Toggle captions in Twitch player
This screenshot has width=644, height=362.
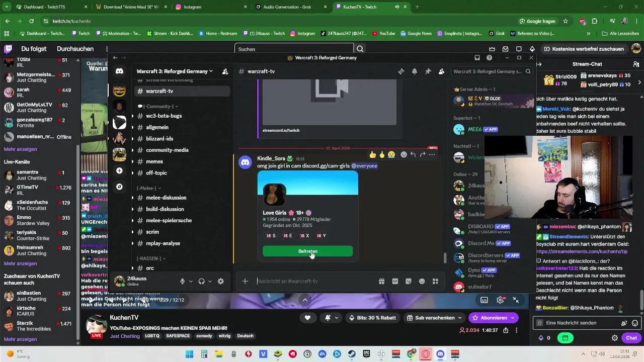click(484, 300)
